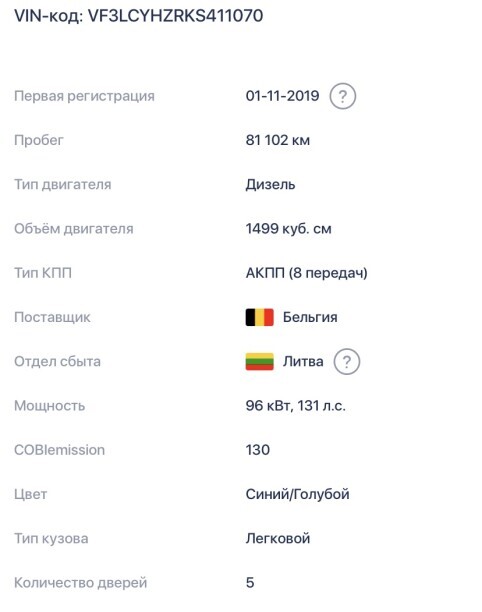Click the COBlemission value 130
This screenshot has width=482, height=612.
(258, 450)
